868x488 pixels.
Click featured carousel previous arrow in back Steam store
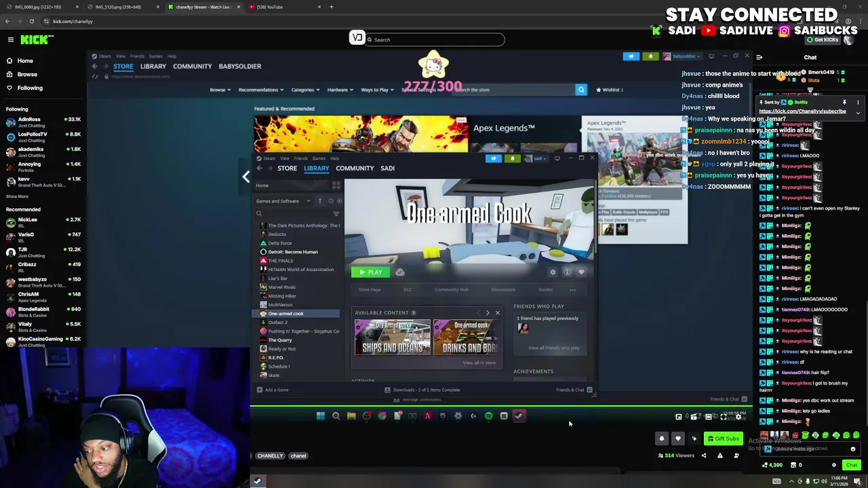tap(245, 176)
